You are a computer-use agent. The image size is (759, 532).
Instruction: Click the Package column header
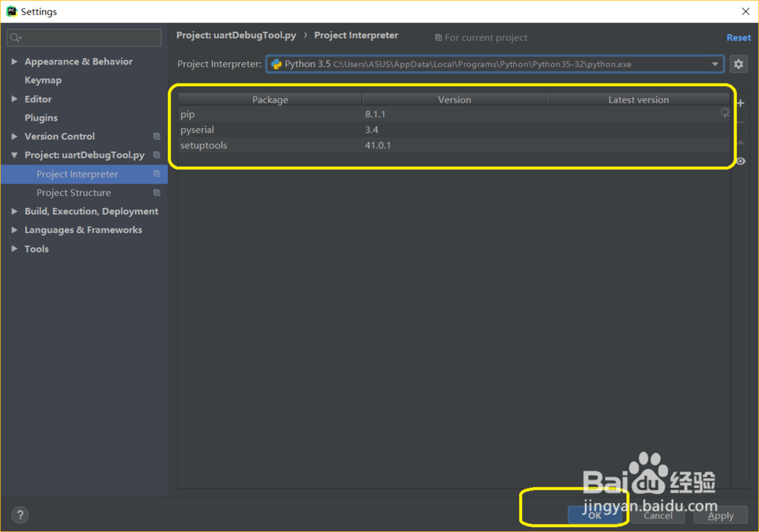tap(270, 99)
